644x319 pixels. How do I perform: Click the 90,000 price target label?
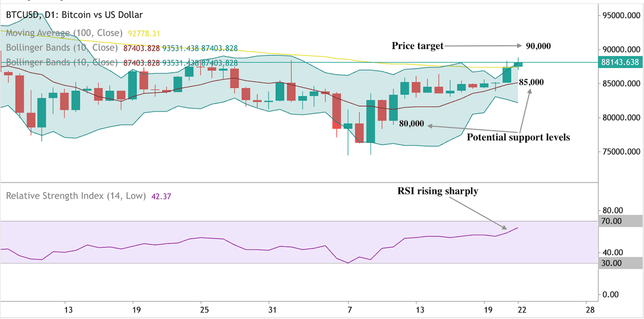[x=538, y=46]
